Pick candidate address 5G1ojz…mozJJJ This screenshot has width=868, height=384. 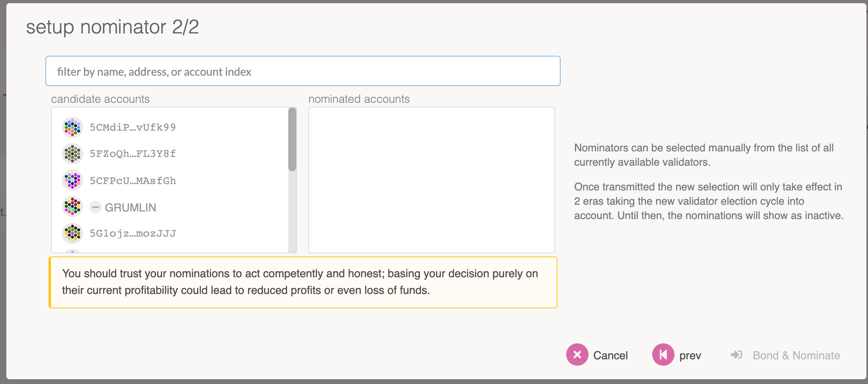[x=133, y=233]
